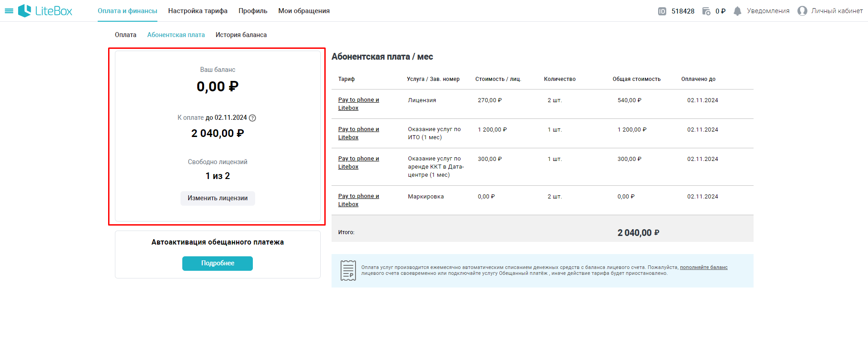Click the Стоимость / лиц. column header
Screen dimensions: 868x363
(x=498, y=79)
